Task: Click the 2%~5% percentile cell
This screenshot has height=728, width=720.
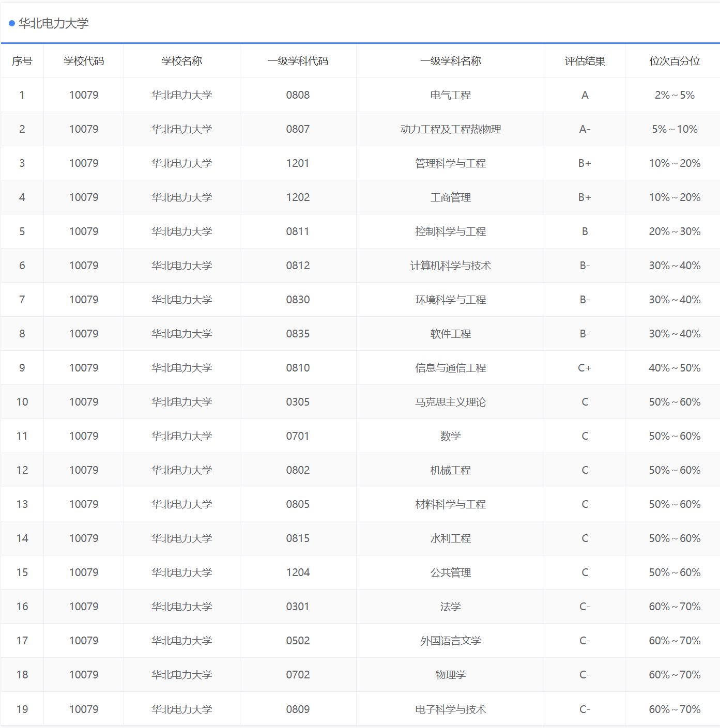Action: pos(672,95)
